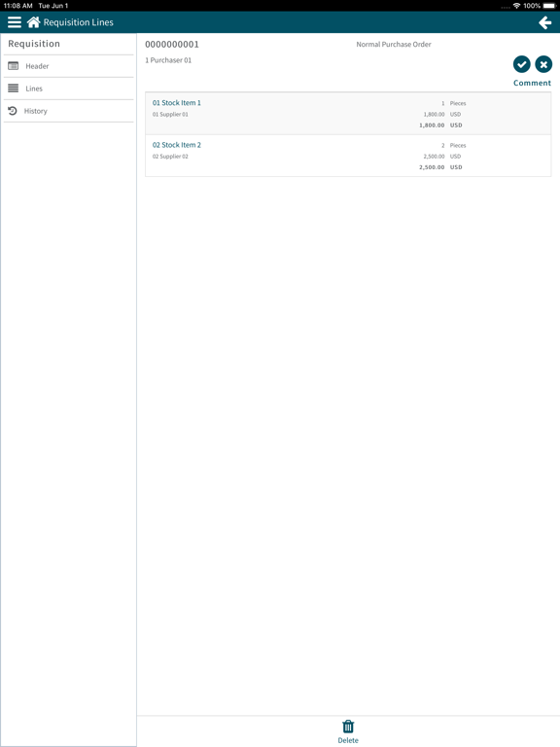This screenshot has width=560, height=747.
Task: Select 'Normal Purchase Order' text
Action: point(394,45)
